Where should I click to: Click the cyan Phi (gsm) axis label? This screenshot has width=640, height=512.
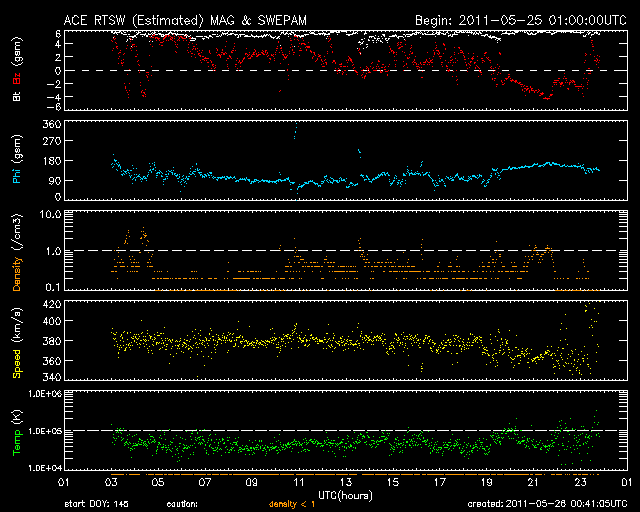[x=17, y=160]
